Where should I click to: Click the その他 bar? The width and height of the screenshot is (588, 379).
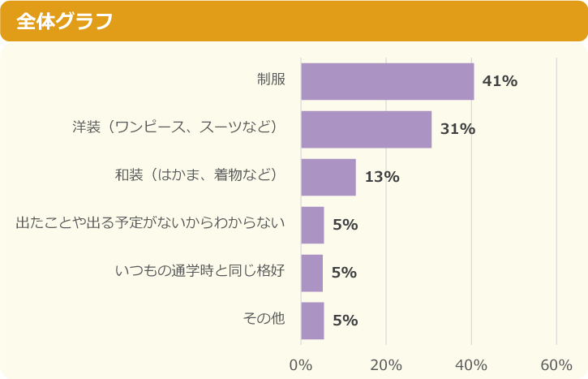click(x=312, y=321)
